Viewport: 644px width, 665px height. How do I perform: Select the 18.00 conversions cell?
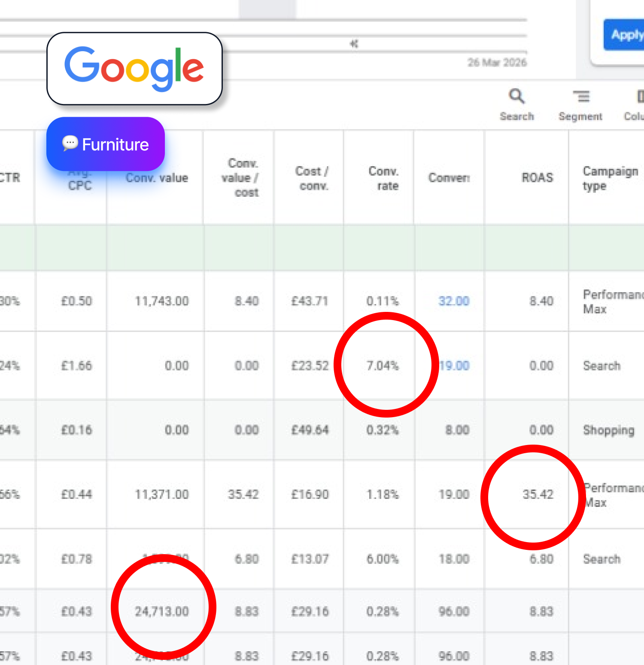point(454,559)
